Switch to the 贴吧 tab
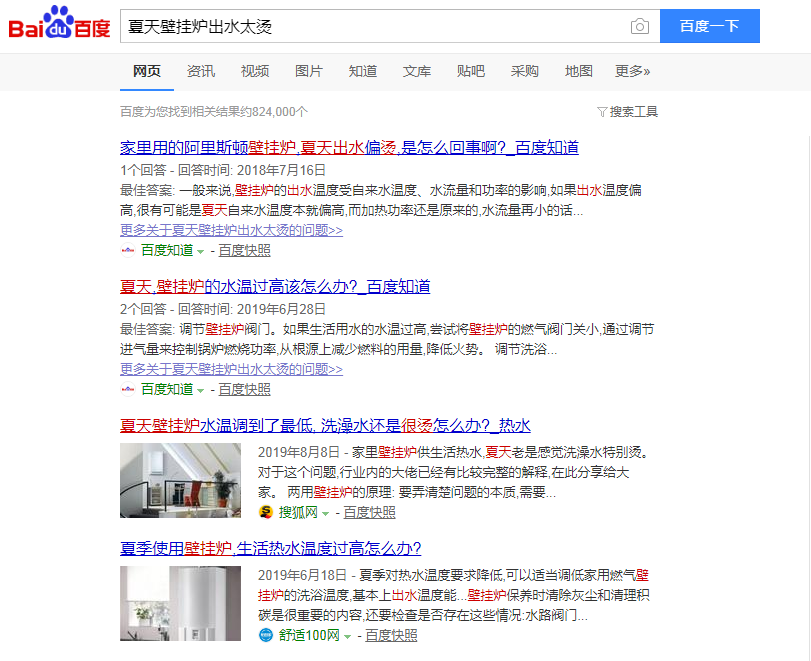The height and width of the screenshot is (661, 811). pyautogui.click(x=471, y=71)
